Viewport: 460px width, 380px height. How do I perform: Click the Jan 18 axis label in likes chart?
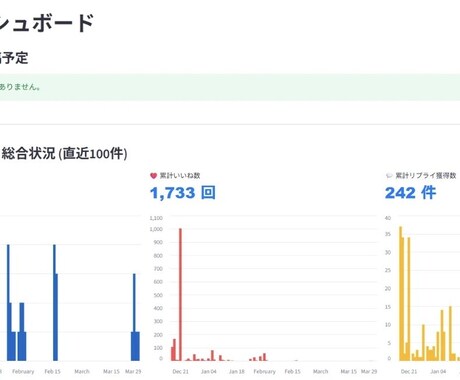[237, 371]
